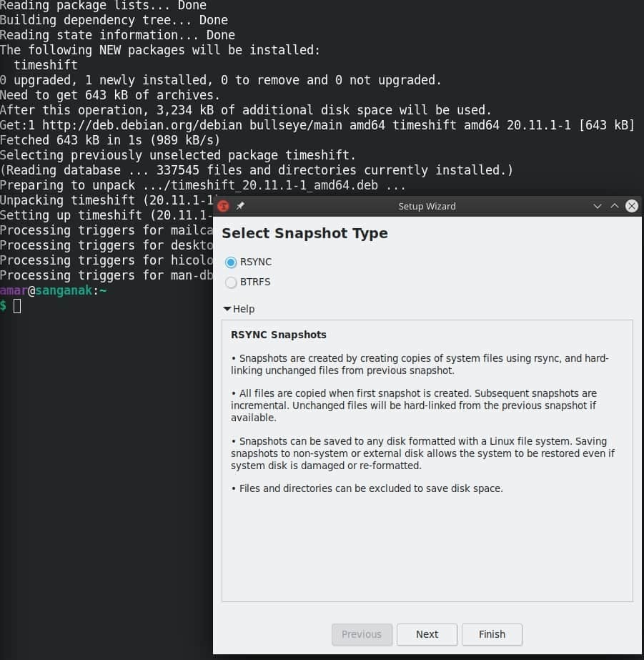Image resolution: width=644 pixels, height=660 pixels.
Task: Click the Finish button
Action: tap(492, 634)
